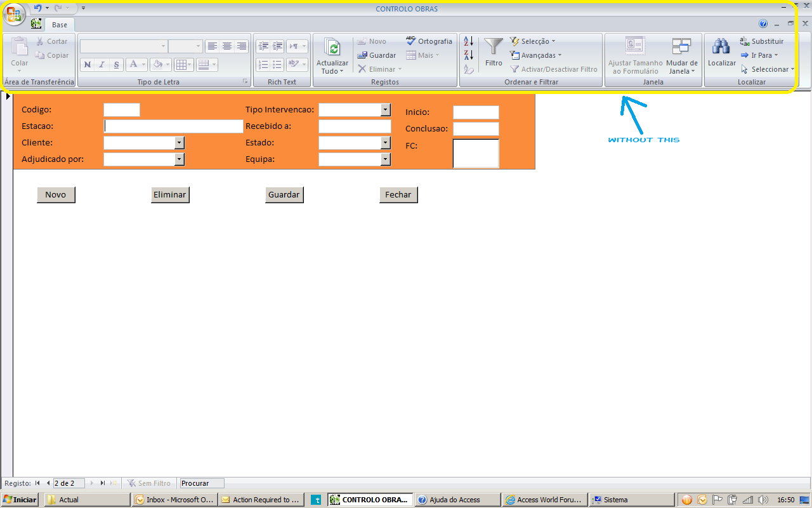Open the alternate row color dropdown

coord(207,65)
